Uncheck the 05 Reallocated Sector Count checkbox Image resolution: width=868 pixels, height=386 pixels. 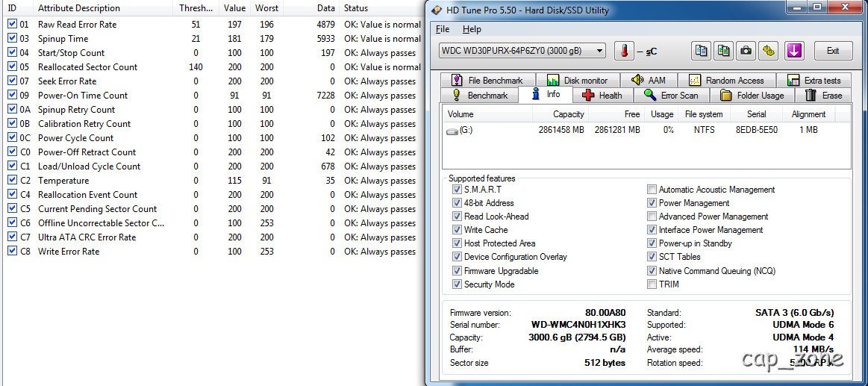pos(12,66)
